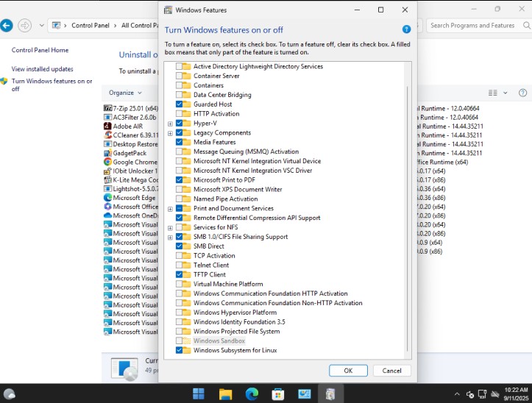532x403 pixels.
Task: Expand Legacy Components node
Action: click(170, 133)
